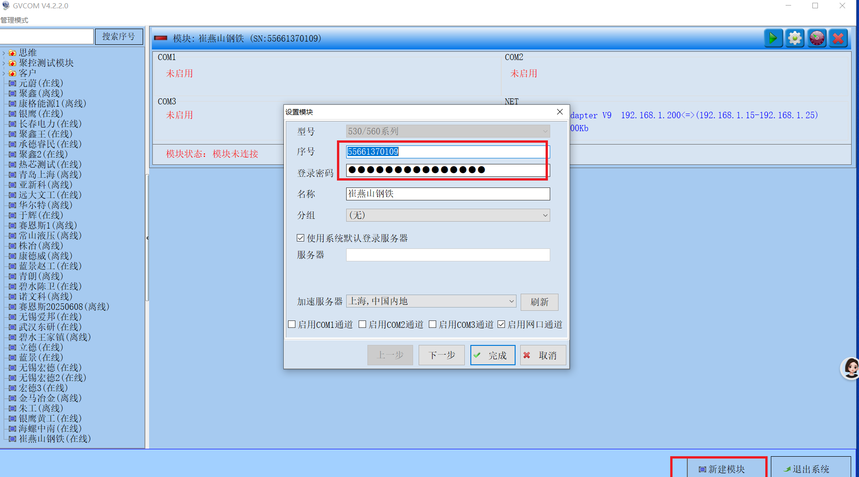Close the 设置模块 dialog
This screenshot has width=859, height=477.
click(x=560, y=112)
